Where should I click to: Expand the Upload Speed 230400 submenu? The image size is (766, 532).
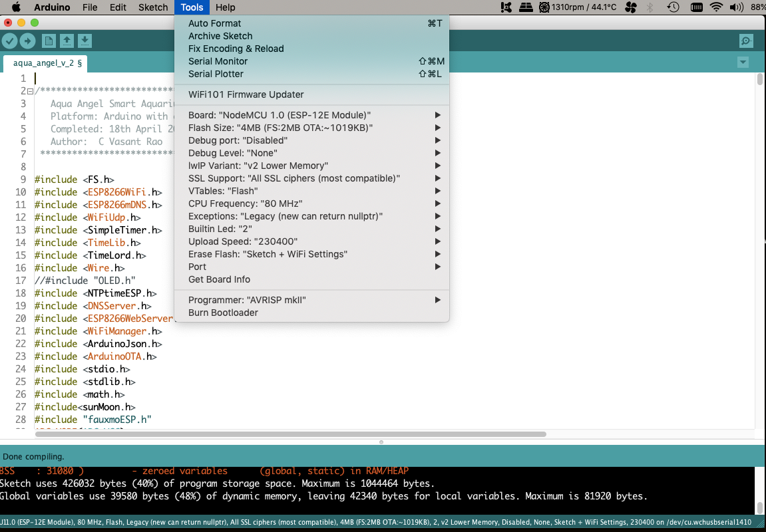pyautogui.click(x=311, y=242)
